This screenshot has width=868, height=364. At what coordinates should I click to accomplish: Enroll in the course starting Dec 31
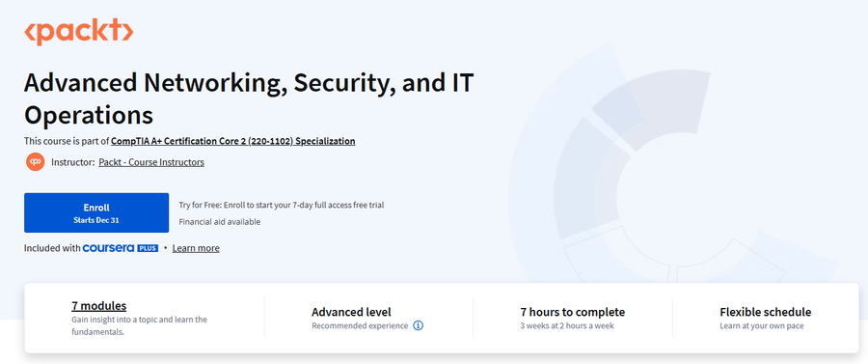click(96, 212)
